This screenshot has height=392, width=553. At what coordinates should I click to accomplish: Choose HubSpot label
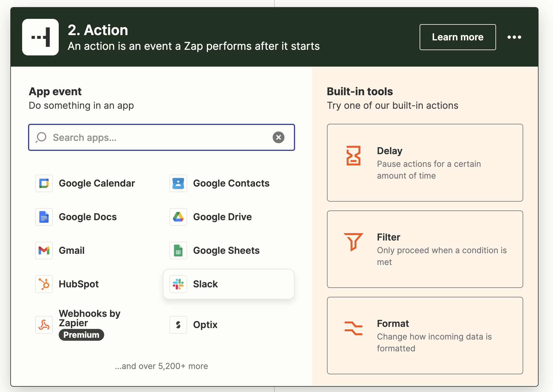[79, 284]
